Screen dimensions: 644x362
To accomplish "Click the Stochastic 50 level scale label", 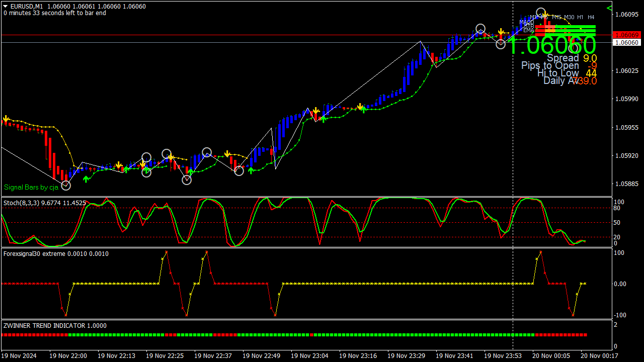I will click(x=618, y=223).
